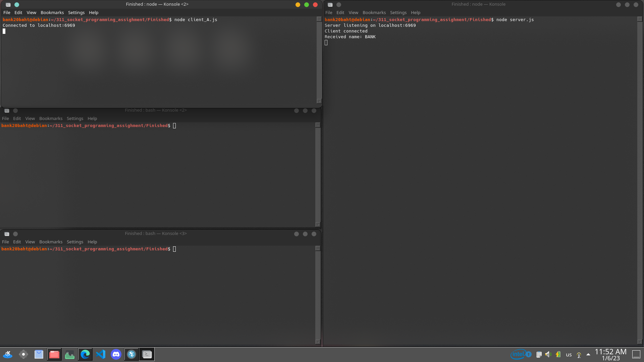Toggle the all-desktops pin on Konsole <2> node window
This screenshot has height=362, width=644.
click(17, 5)
